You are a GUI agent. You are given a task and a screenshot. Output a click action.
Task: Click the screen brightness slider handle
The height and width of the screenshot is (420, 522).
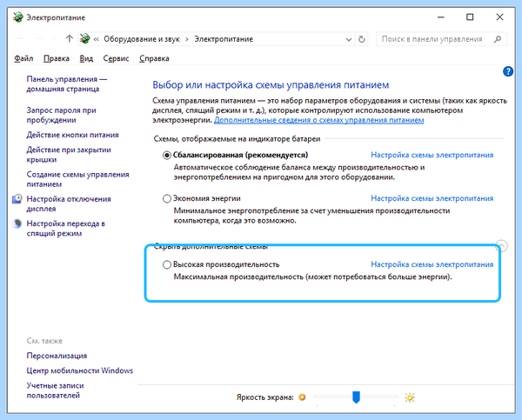(x=356, y=397)
